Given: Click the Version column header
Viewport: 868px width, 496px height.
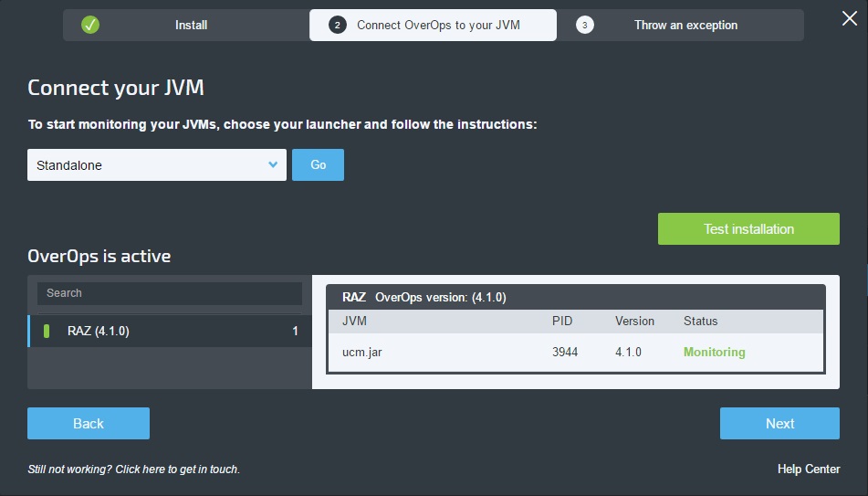Looking at the screenshot, I should point(634,321).
